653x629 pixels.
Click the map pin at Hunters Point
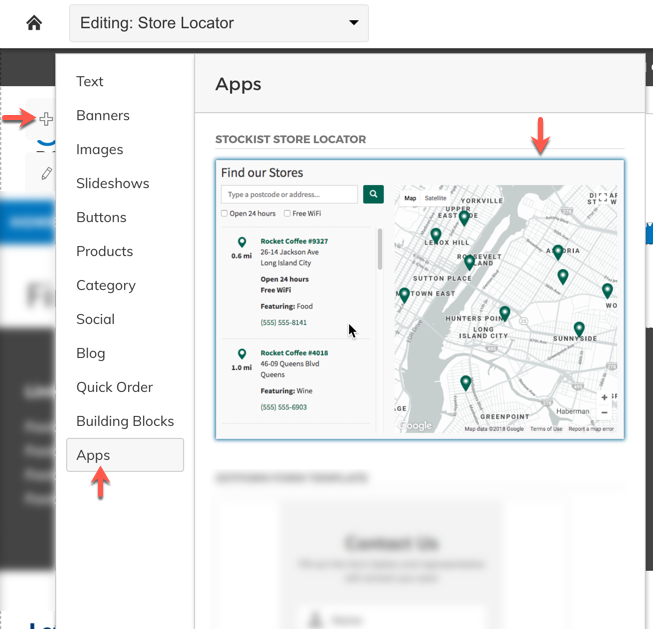pyautogui.click(x=505, y=314)
